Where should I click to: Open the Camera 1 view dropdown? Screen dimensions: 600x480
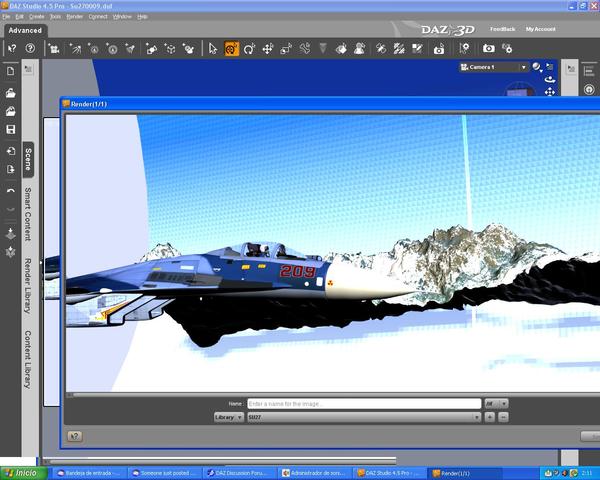point(494,67)
